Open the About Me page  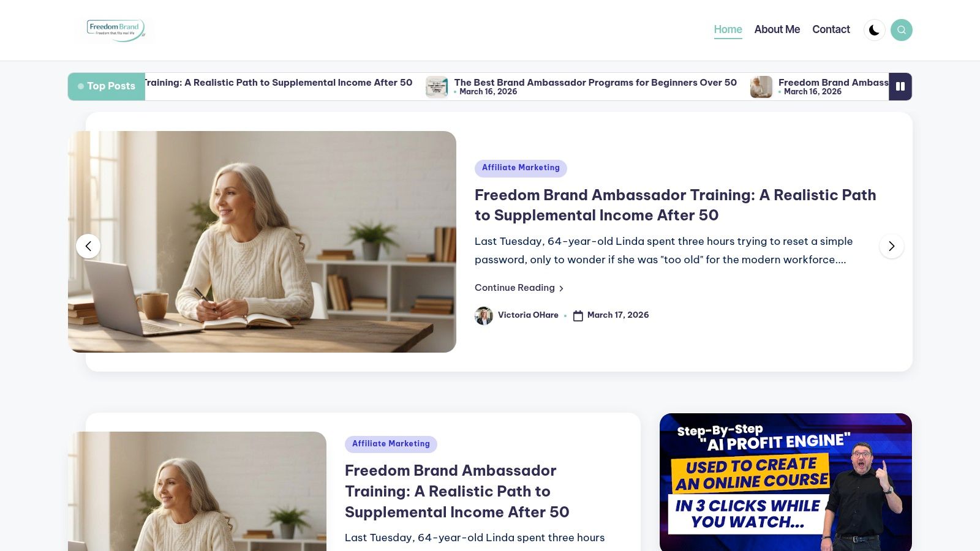(777, 29)
